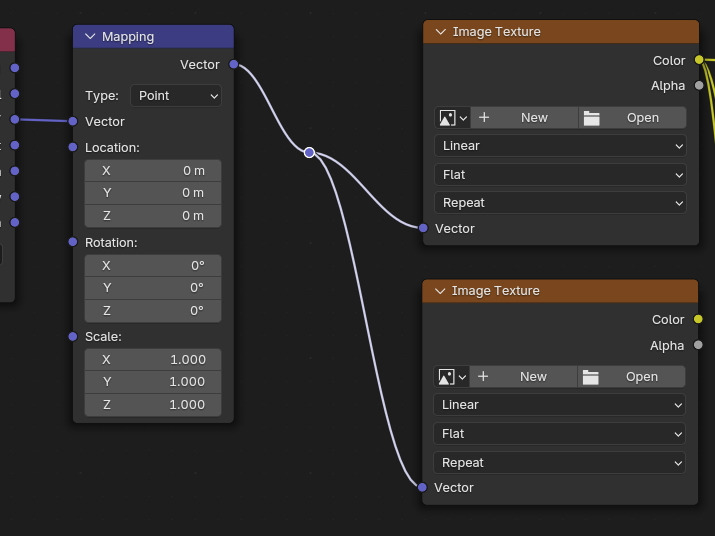715x536 pixels.
Task: Browse images in upper Image Texture node
Action: click(x=453, y=118)
